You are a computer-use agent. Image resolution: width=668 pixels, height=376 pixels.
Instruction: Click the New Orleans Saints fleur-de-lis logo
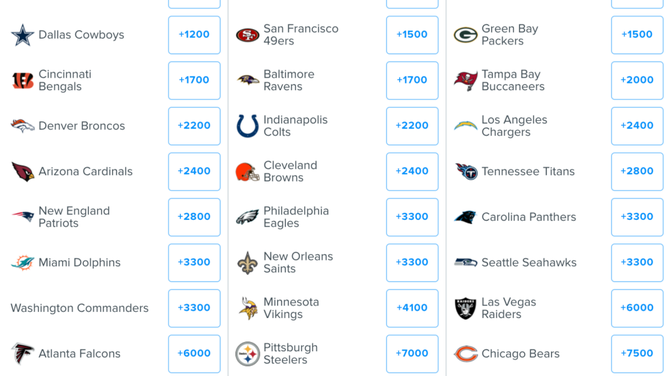pos(248,263)
